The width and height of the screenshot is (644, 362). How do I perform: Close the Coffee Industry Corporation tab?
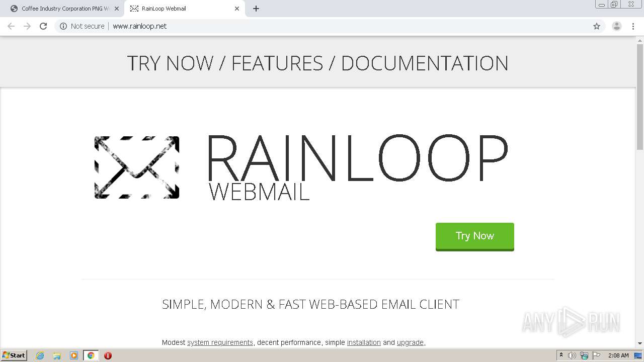pos(117,9)
